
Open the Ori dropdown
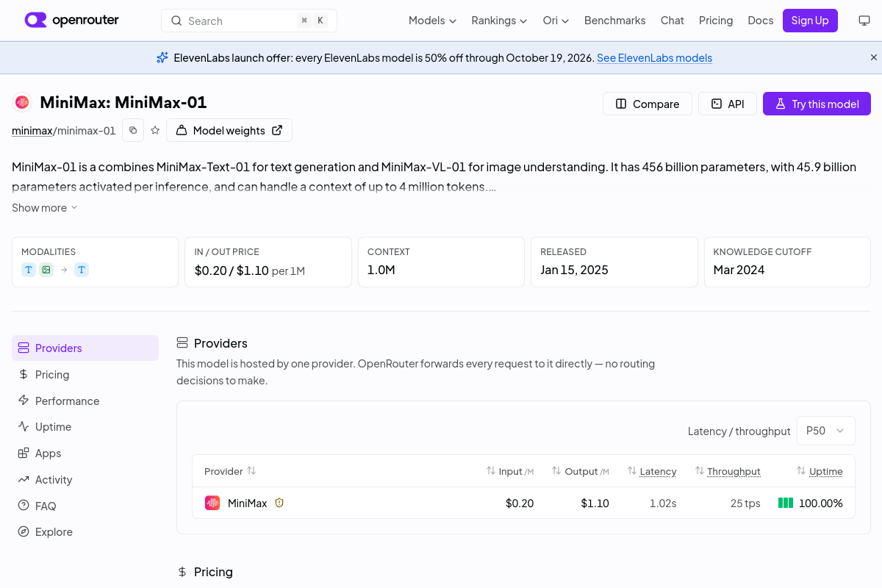[556, 21]
